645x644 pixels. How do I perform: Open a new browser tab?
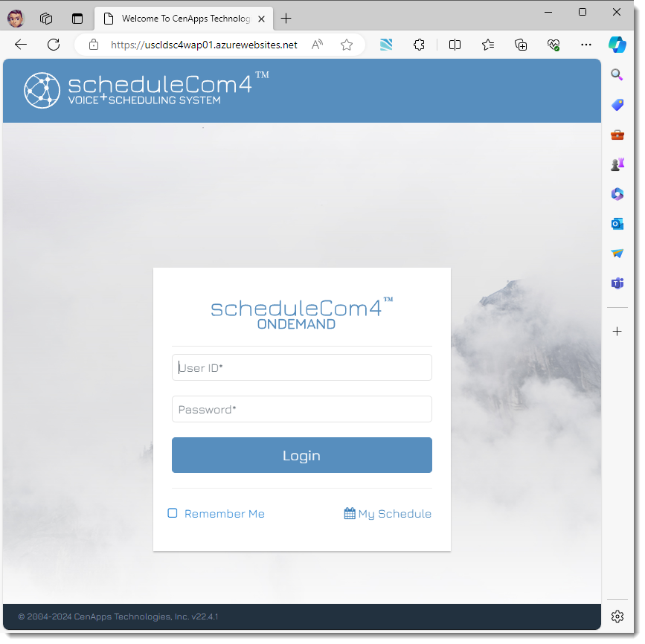pos(286,19)
